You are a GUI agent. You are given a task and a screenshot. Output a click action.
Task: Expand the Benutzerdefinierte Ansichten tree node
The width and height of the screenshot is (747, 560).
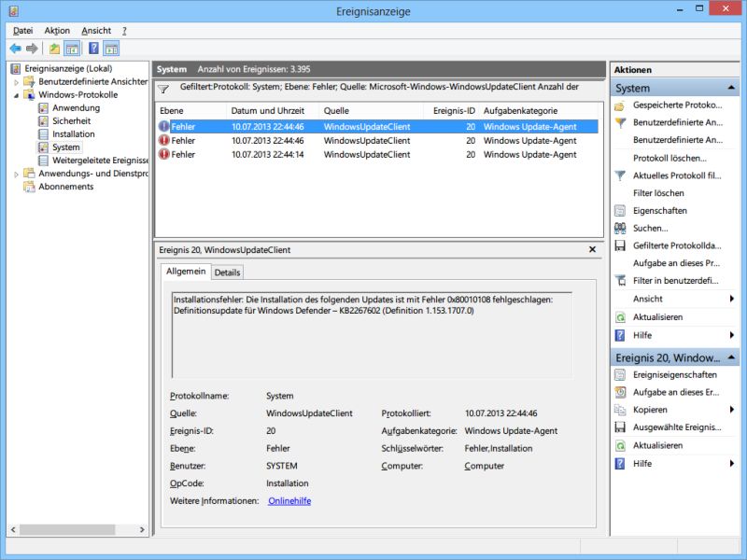(x=17, y=82)
